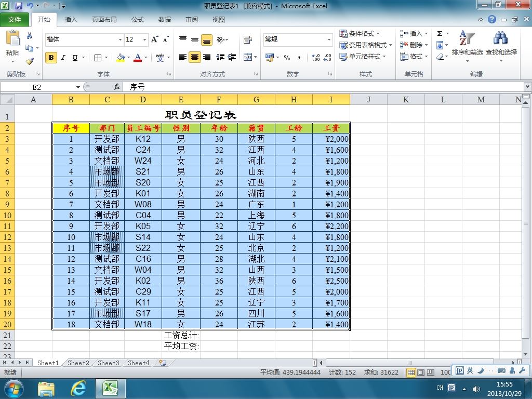
Task: Decrease decimal places
Action: tap(327, 58)
